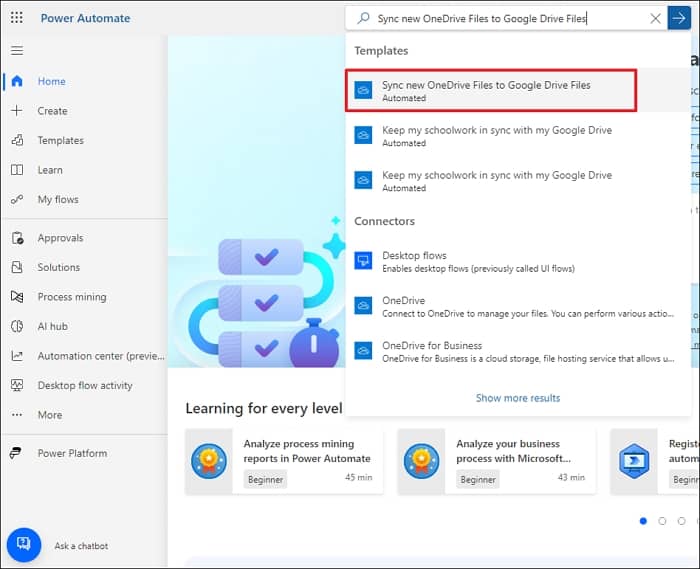Click the Power Platform icon
This screenshot has width=700, height=569.
point(16,453)
